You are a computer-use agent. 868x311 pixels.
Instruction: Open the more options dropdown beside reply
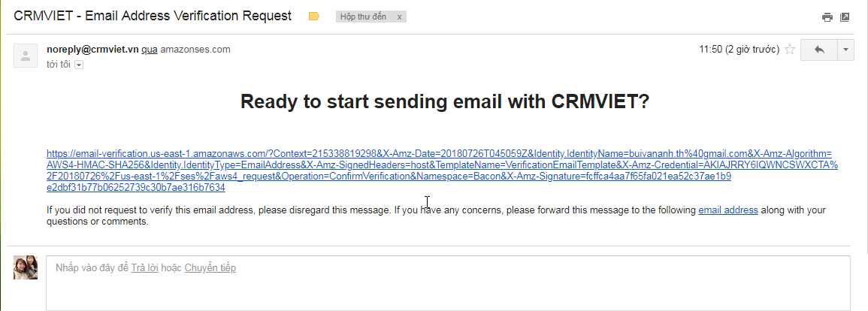coord(846,50)
